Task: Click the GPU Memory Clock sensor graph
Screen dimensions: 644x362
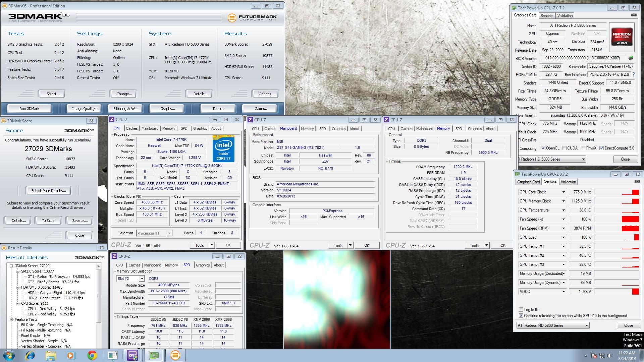Action: pos(616,201)
